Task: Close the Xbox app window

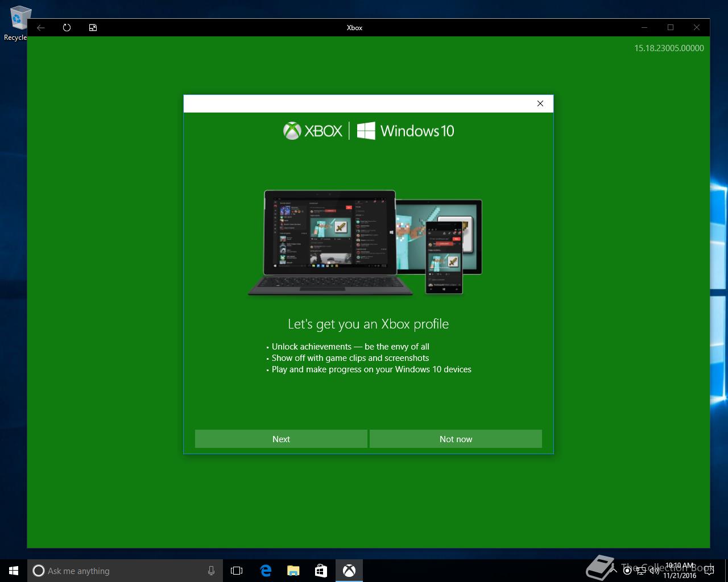Action: [x=697, y=27]
